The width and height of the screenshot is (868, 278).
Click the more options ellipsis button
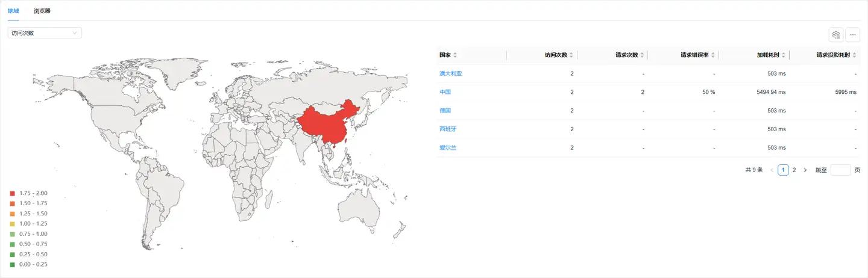coord(852,35)
